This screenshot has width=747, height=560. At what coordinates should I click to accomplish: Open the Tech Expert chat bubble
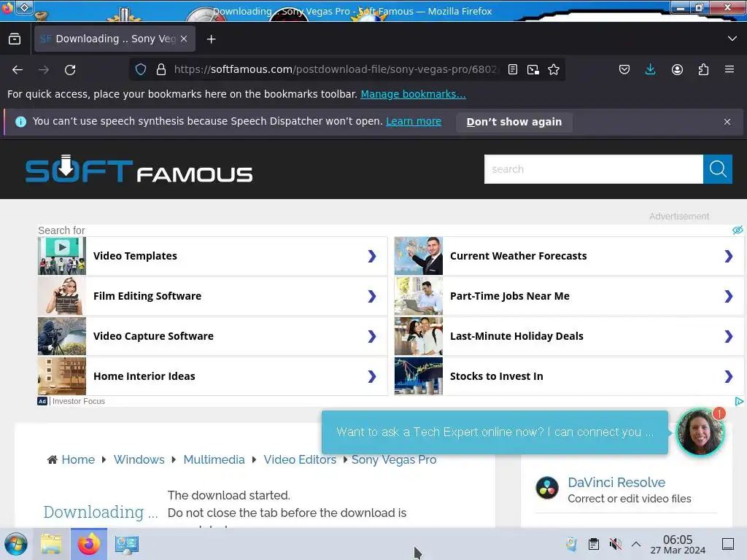[x=495, y=432]
